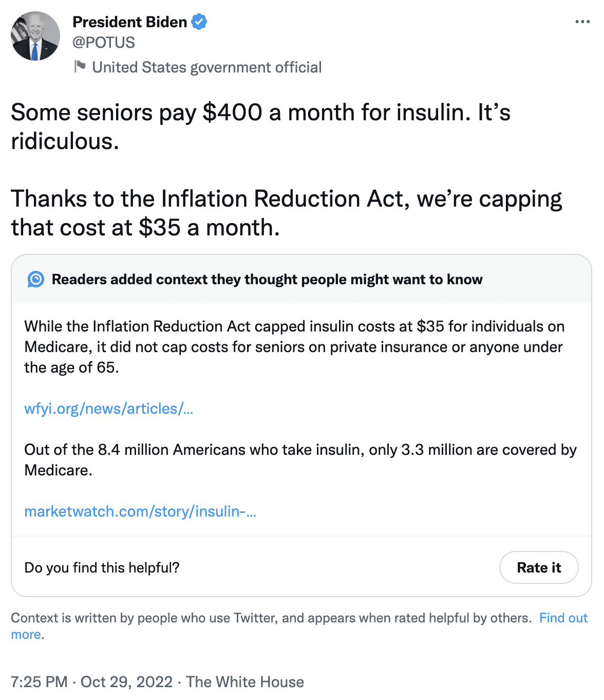Click the tweet sentence about $400 insulin

(x=260, y=126)
